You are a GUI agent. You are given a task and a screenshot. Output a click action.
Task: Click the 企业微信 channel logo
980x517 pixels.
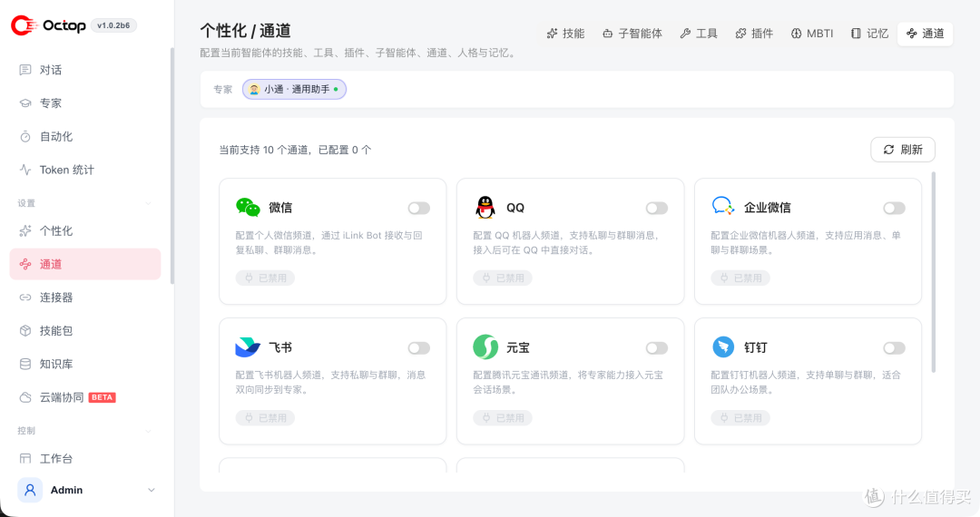coord(723,206)
